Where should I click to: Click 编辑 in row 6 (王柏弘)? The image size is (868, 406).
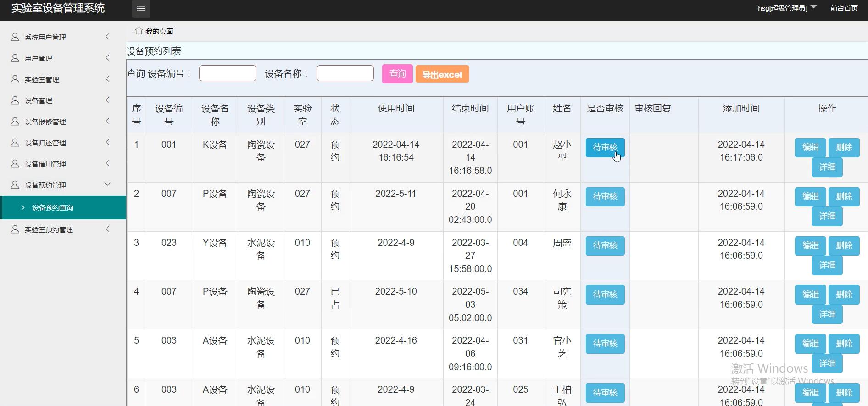coord(811,393)
